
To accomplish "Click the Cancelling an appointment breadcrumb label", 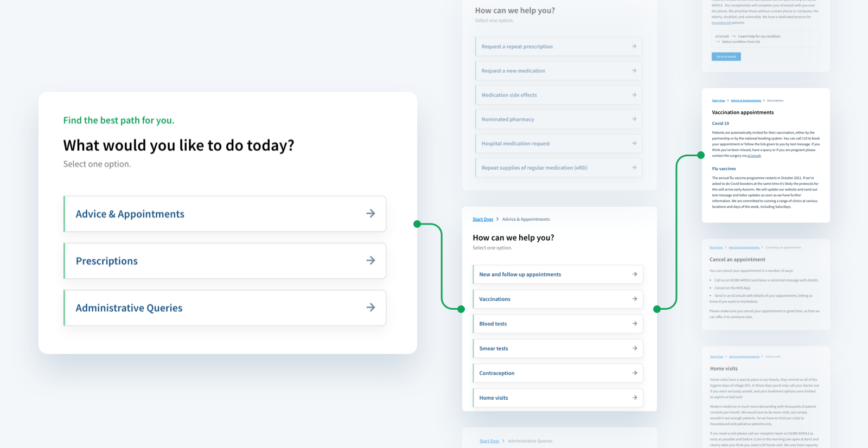I will [x=783, y=247].
